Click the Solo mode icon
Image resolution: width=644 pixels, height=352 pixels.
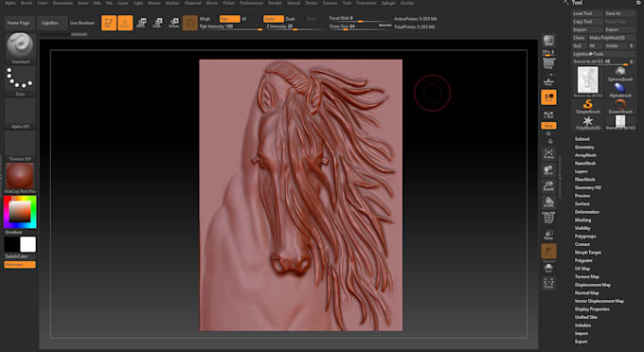[x=548, y=268]
